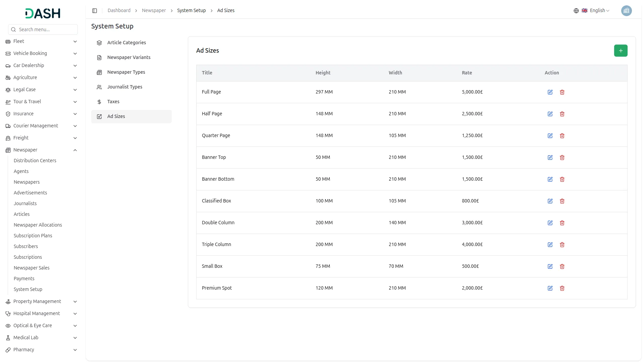Open Advertisements in Newspaper submenu
644x362 pixels.
(30, 193)
